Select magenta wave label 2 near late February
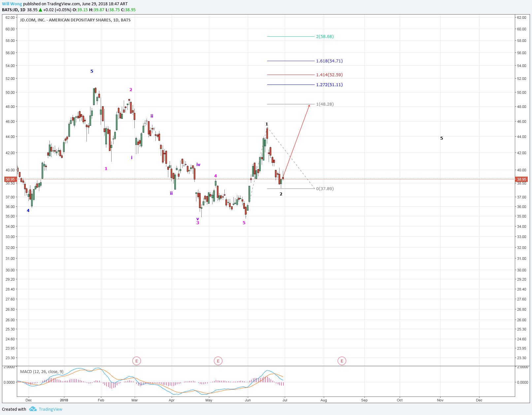532x415 pixels. coord(131,90)
